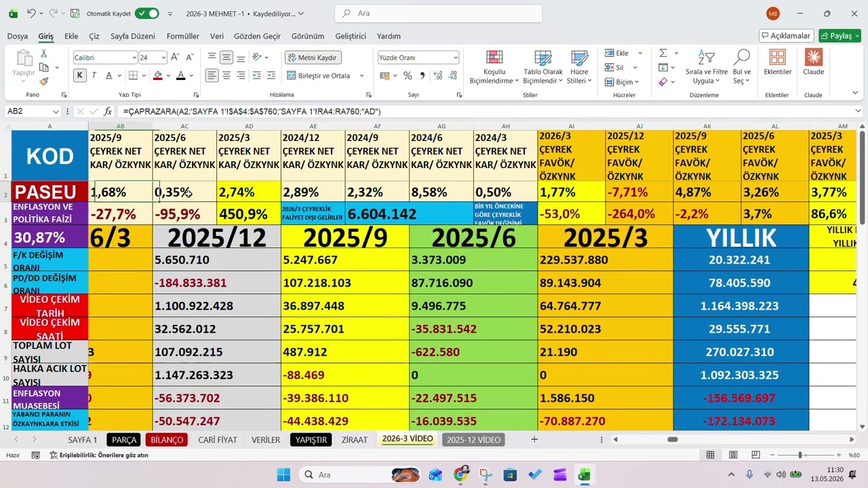The width and height of the screenshot is (868, 488).
Task: Cut selection with the scissors icon
Action: (44, 53)
